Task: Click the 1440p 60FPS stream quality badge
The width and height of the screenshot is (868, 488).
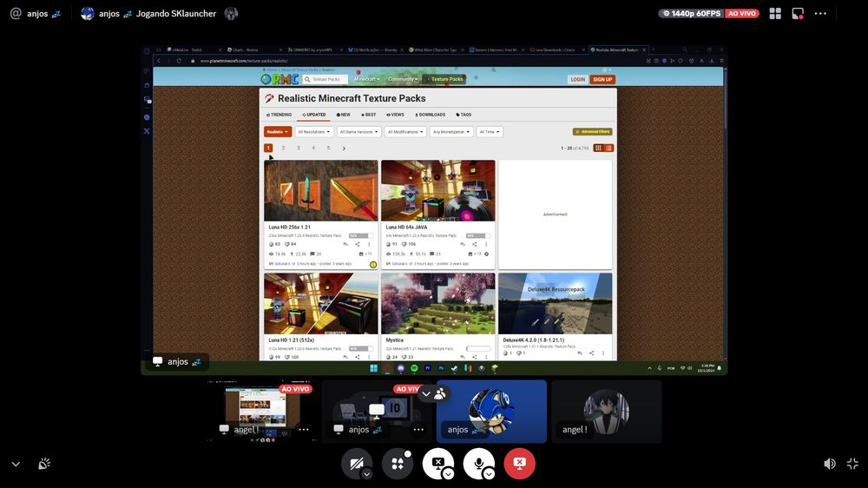Action: point(692,13)
